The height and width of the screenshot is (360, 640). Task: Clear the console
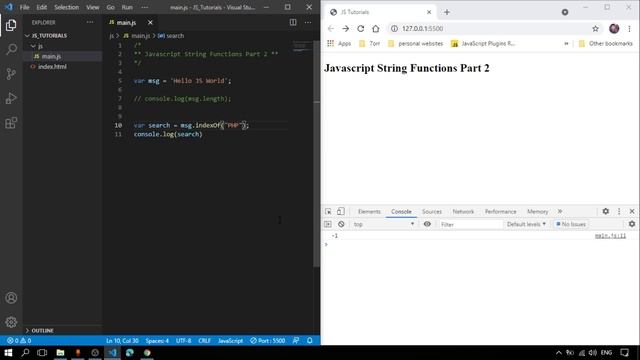(341, 224)
